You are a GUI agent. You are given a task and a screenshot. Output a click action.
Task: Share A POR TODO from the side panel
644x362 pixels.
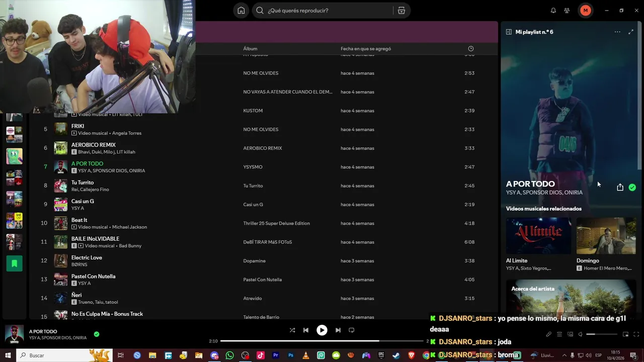[620, 188]
